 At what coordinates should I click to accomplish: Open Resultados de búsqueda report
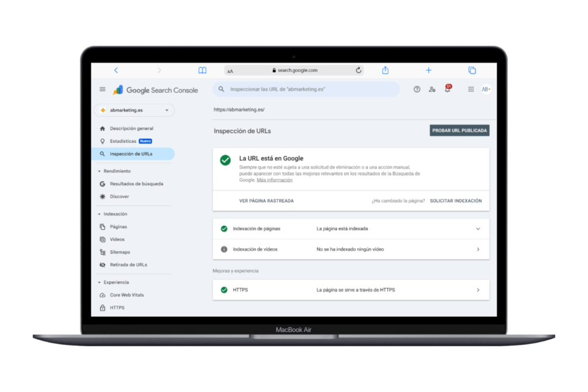[137, 184]
